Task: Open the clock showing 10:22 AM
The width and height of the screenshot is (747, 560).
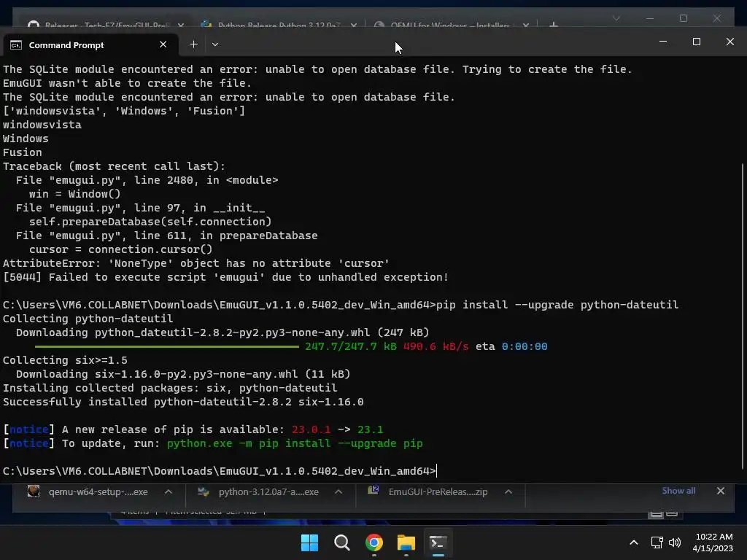Action: click(713, 542)
